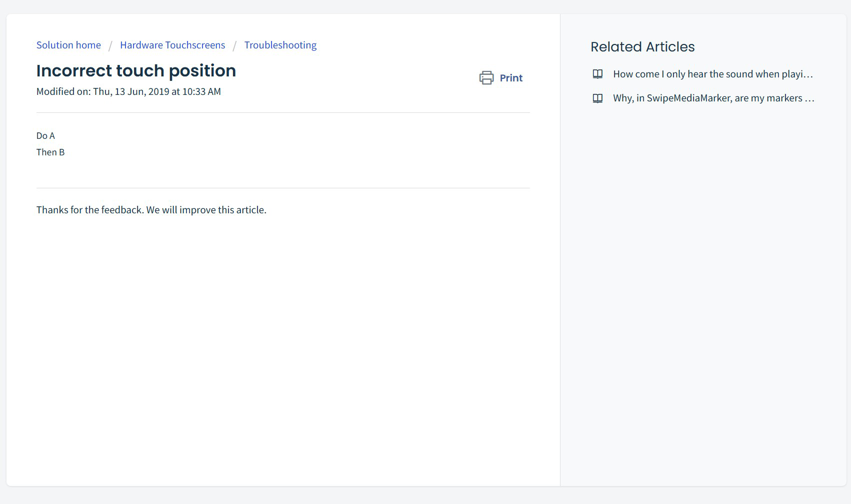Image resolution: width=851 pixels, height=504 pixels.
Task: Open 'Why, in SwipeMediaMarker' related article
Action: tap(707, 98)
